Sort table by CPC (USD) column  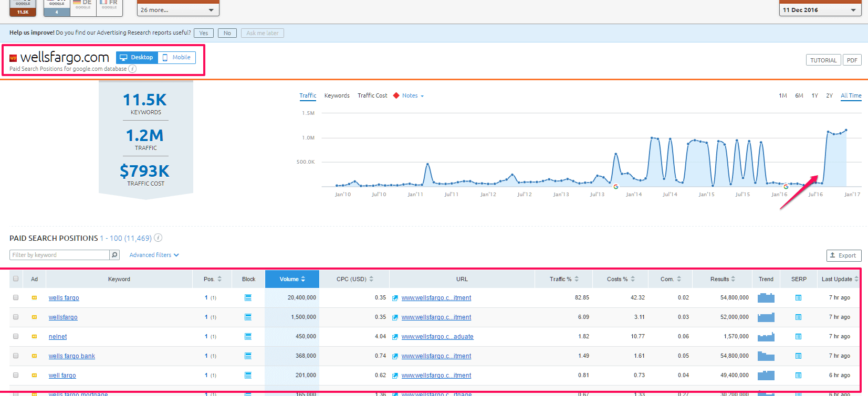click(354, 279)
